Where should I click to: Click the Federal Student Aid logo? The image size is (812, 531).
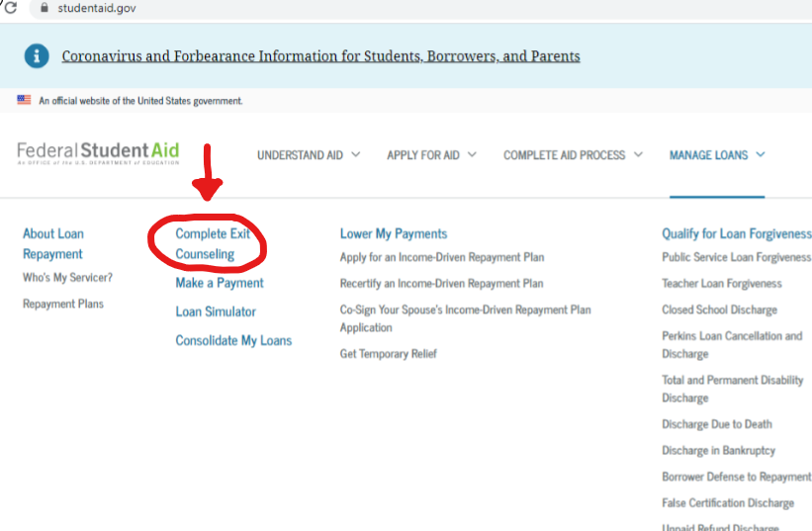point(98,153)
